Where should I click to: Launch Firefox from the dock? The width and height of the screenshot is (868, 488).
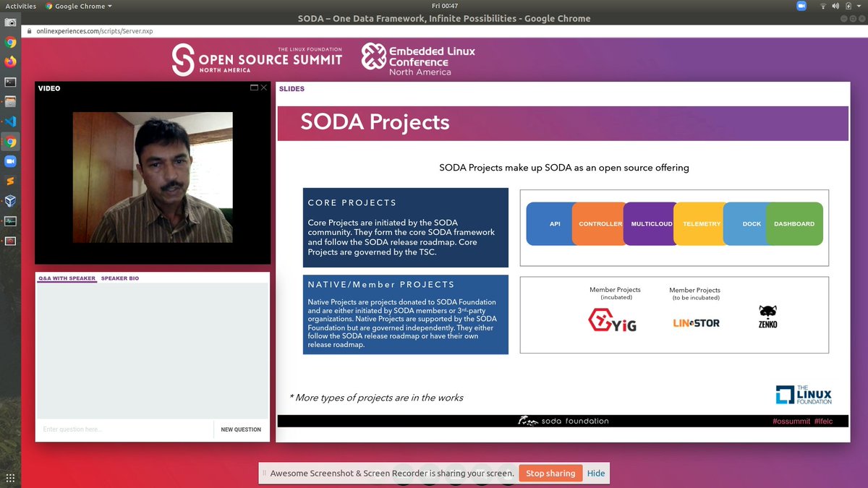10,62
